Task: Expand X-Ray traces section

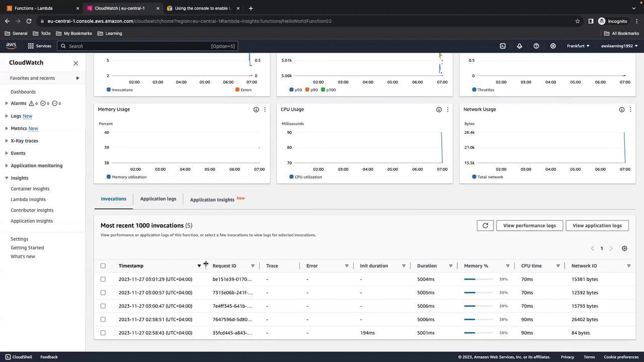Action: (x=7, y=141)
